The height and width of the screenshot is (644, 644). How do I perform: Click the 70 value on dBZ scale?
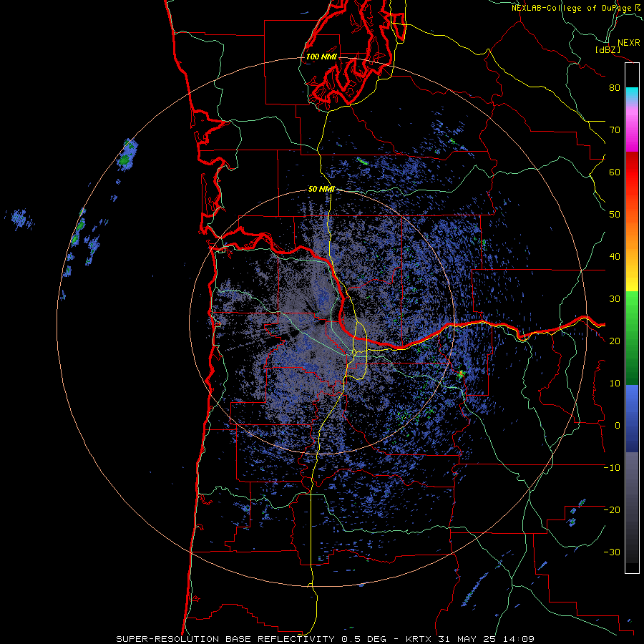point(615,130)
